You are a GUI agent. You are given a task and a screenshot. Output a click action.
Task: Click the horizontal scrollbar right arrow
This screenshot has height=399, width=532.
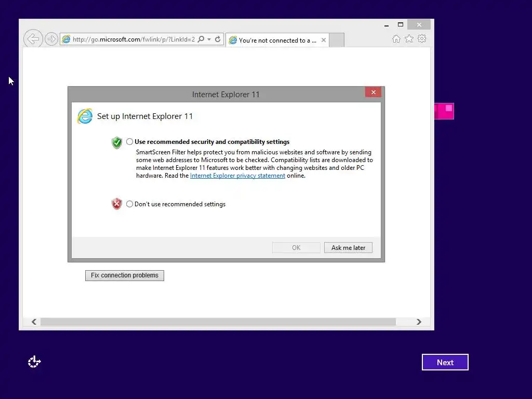(x=419, y=322)
